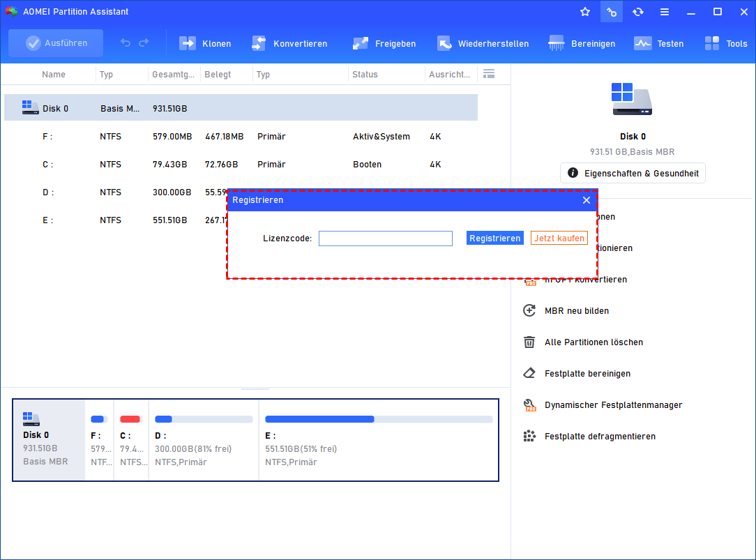
Task: Click Alle Partitionen löschen option
Action: click(594, 342)
